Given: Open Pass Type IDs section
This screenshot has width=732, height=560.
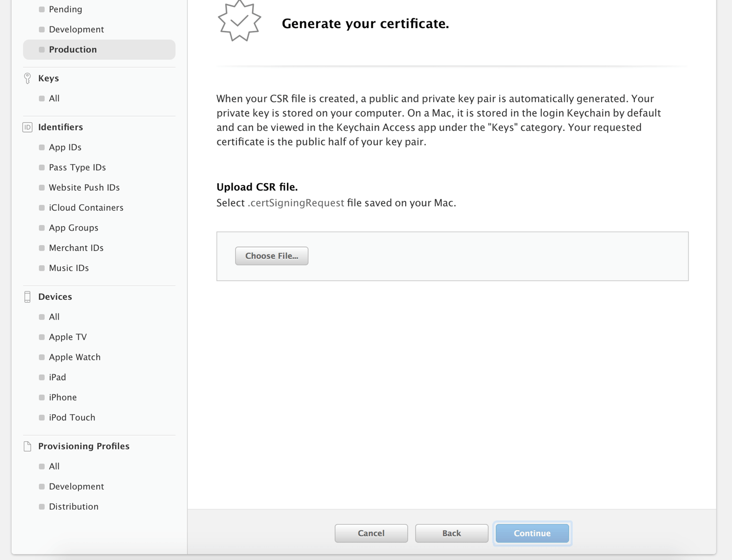Looking at the screenshot, I should click(x=77, y=167).
